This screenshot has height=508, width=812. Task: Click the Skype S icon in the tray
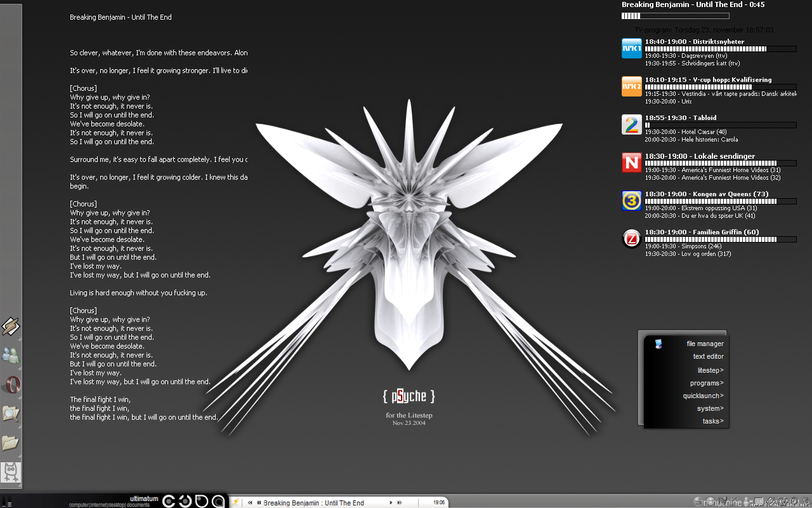(x=698, y=502)
